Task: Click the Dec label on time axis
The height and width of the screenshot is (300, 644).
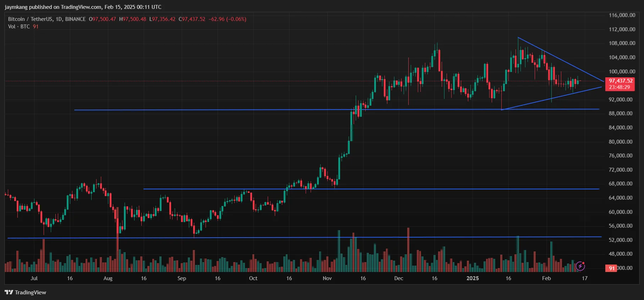Action: (x=399, y=278)
